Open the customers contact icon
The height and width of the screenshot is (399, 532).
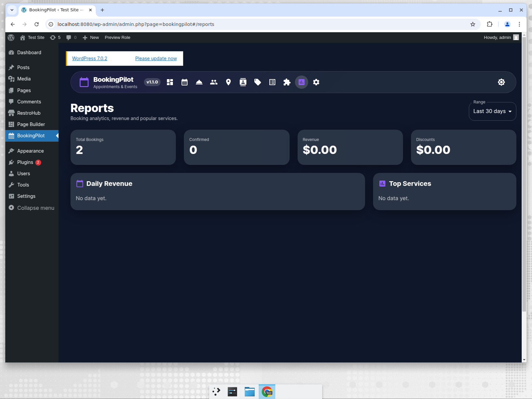coord(243,82)
